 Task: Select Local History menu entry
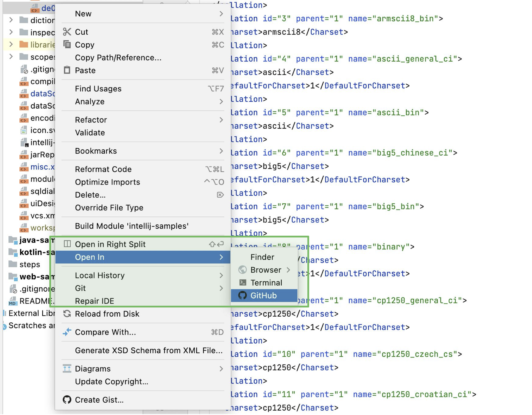(x=142, y=275)
